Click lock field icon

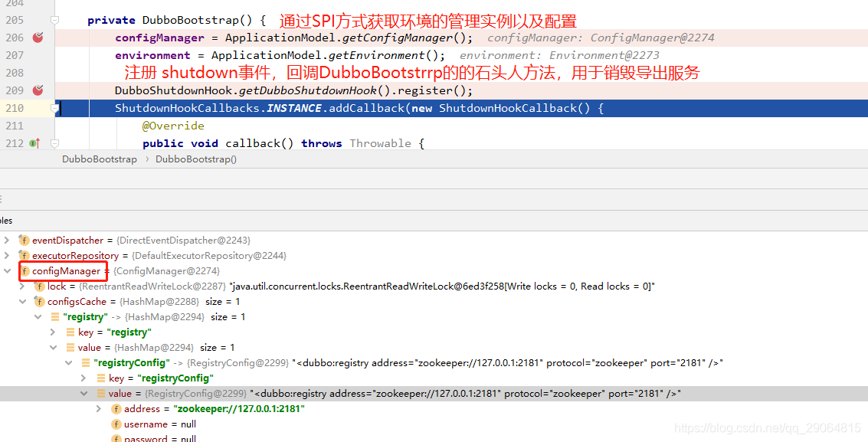pos(39,286)
